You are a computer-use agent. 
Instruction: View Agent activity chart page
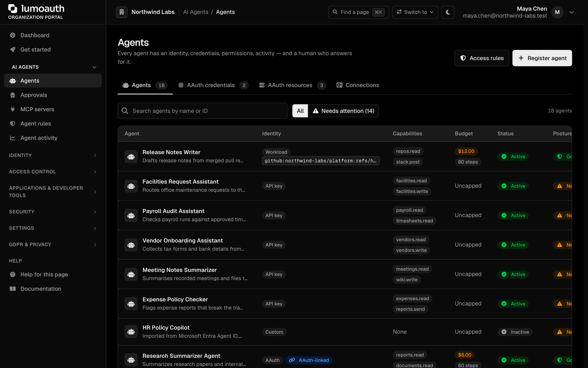click(53, 138)
